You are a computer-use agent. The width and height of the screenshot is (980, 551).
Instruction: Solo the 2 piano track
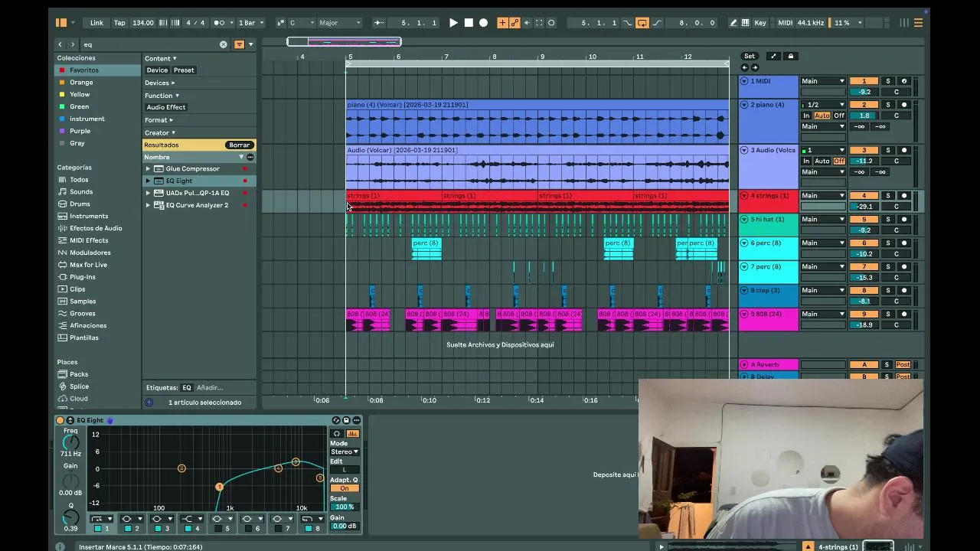pyautogui.click(x=888, y=105)
